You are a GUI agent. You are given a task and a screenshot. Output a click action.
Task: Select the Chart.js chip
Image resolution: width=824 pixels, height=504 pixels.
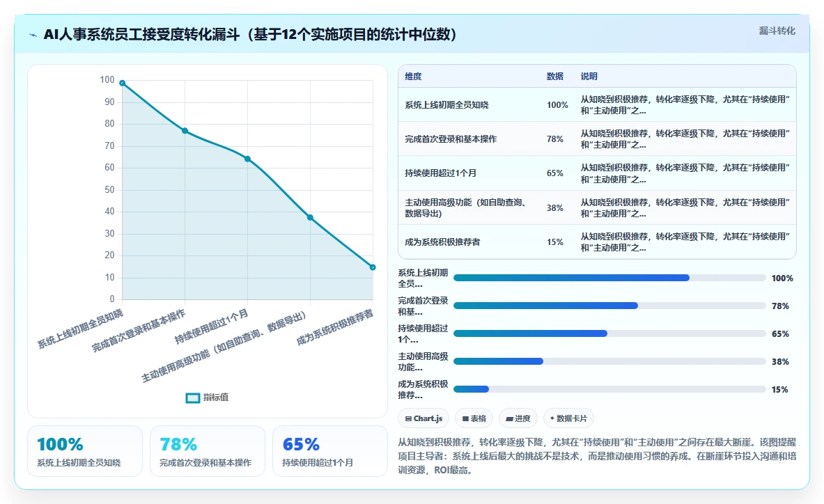coord(423,418)
